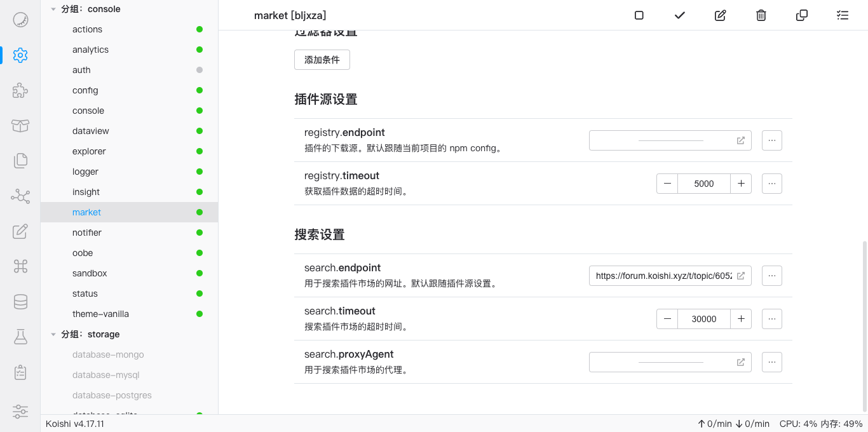Click the 添加条件 button
Screen dimensions: 868x432
tap(322, 60)
